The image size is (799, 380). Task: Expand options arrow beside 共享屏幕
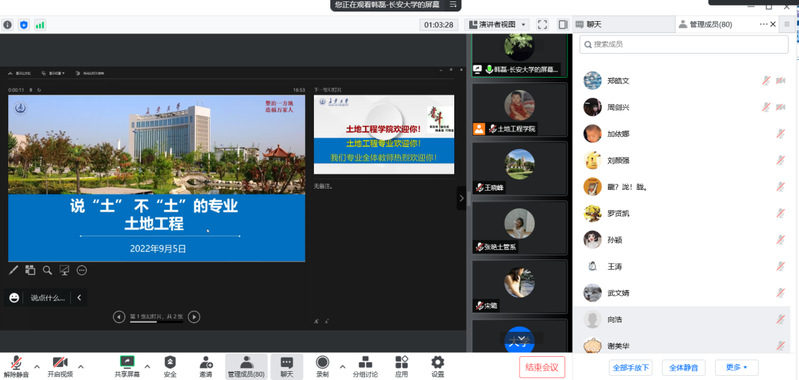(147, 366)
